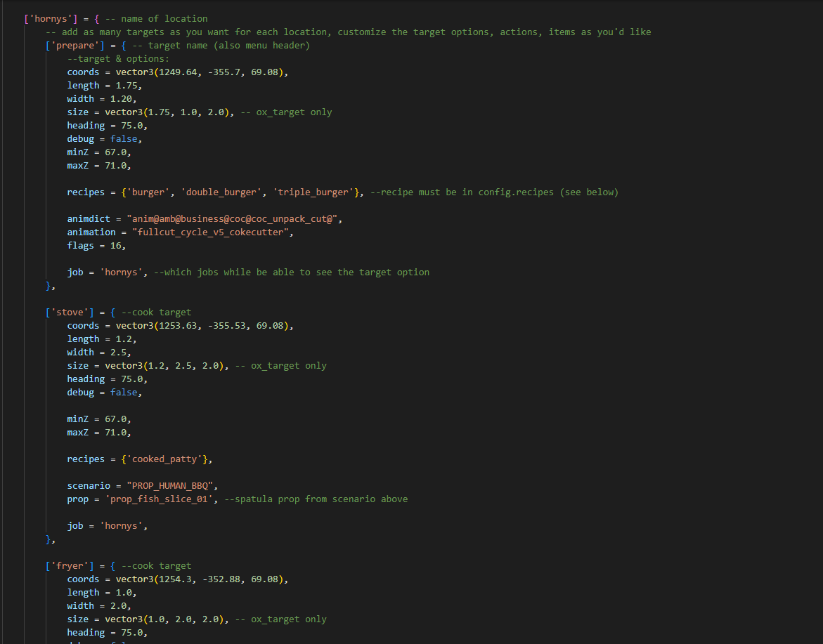Click the 'hornys' location key on the first line
The height and width of the screenshot is (644, 823).
pyautogui.click(x=50, y=18)
